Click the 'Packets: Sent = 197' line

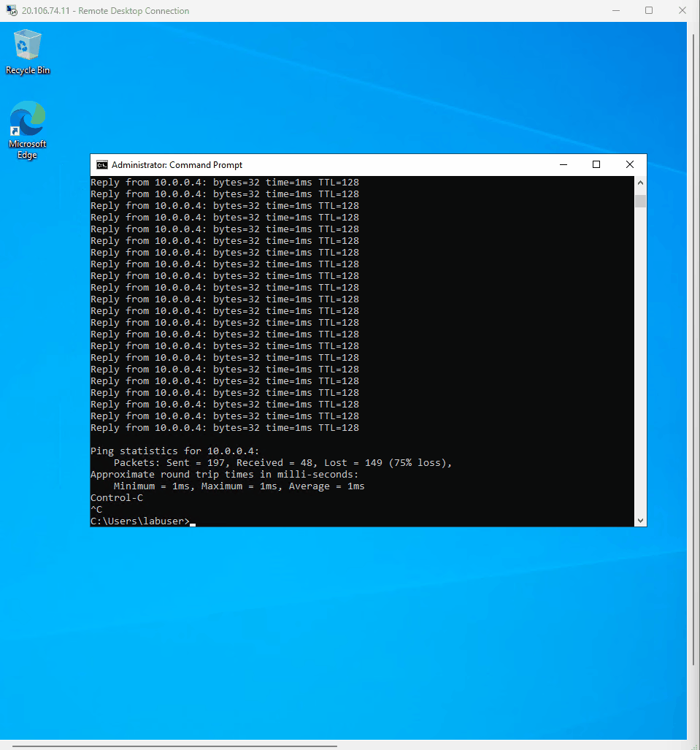pyautogui.click(x=282, y=462)
